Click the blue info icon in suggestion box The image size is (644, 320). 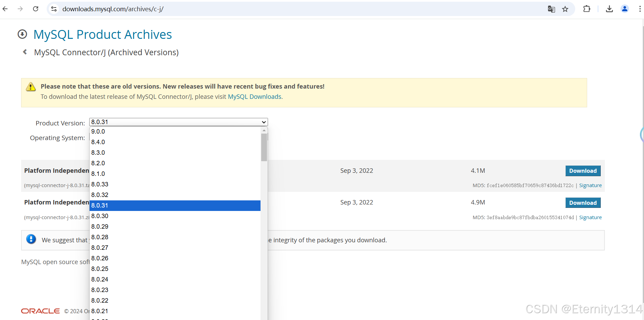pyautogui.click(x=31, y=239)
